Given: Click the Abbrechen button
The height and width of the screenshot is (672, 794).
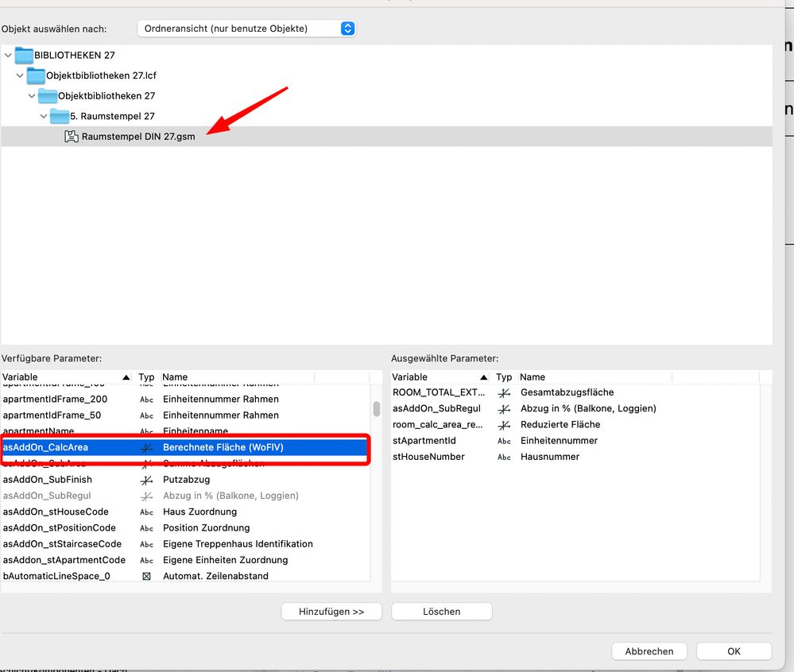Looking at the screenshot, I should coord(649,651).
